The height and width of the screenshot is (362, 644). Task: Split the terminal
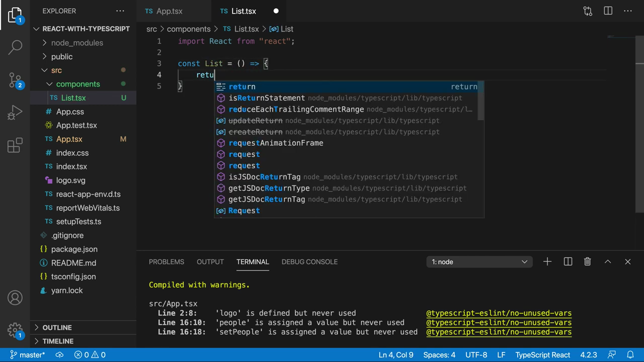tap(568, 261)
